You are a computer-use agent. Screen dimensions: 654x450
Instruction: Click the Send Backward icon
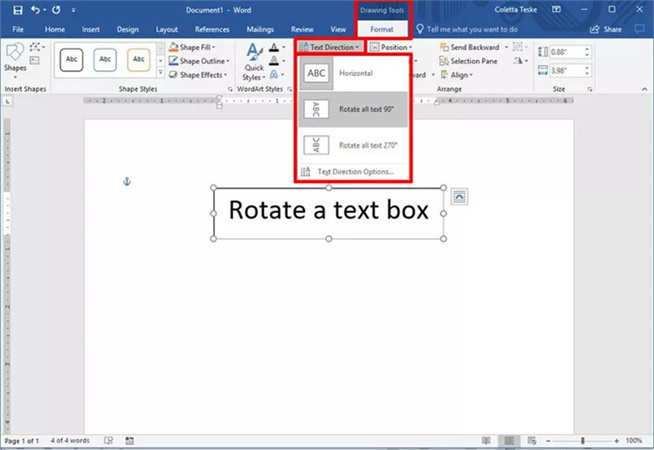tap(444, 47)
